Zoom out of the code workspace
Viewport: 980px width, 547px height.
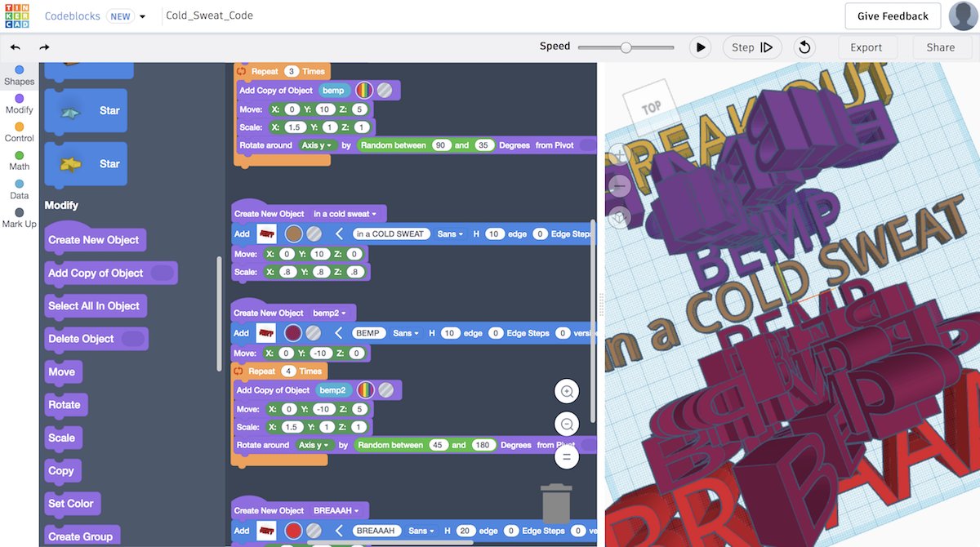[x=567, y=425]
